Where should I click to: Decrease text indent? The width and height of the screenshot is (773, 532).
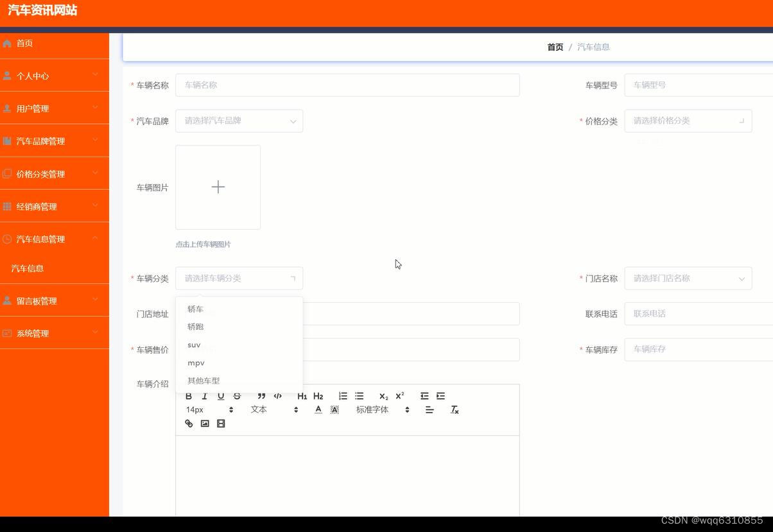coord(424,396)
